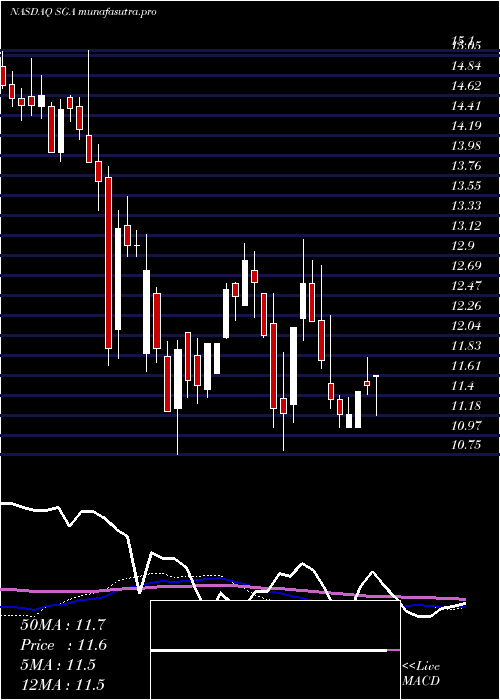Click the 13.98 price axis label
Image resolution: width=500 pixels, height=700 pixels.
pos(466,146)
